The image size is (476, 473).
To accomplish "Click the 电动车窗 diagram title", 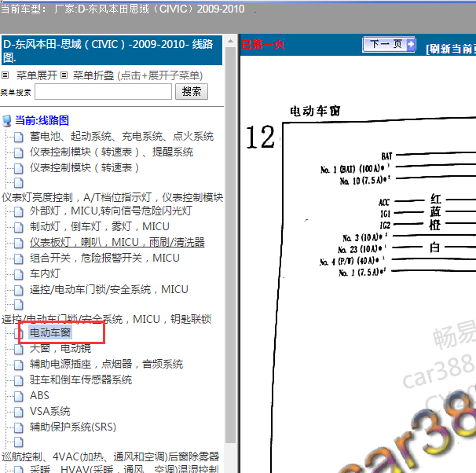I will pyautogui.click(x=315, y=111).
